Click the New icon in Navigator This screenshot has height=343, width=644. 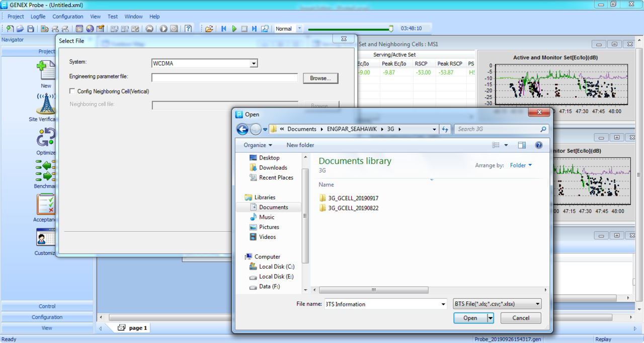(46, 70)
